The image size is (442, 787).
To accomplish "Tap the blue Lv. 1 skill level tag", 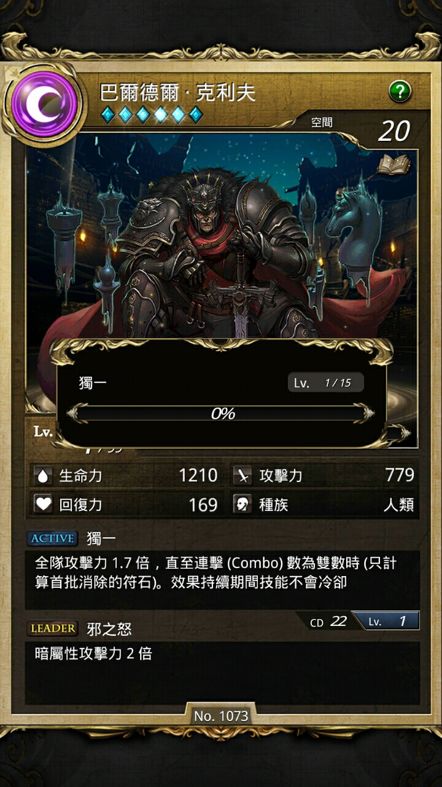I will tap(386, 621).
